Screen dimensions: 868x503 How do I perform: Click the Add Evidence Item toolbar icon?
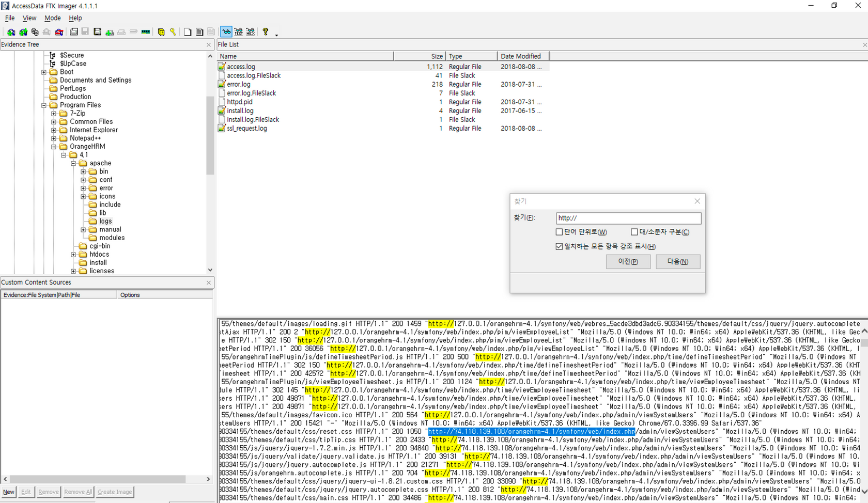pos(11,32)
